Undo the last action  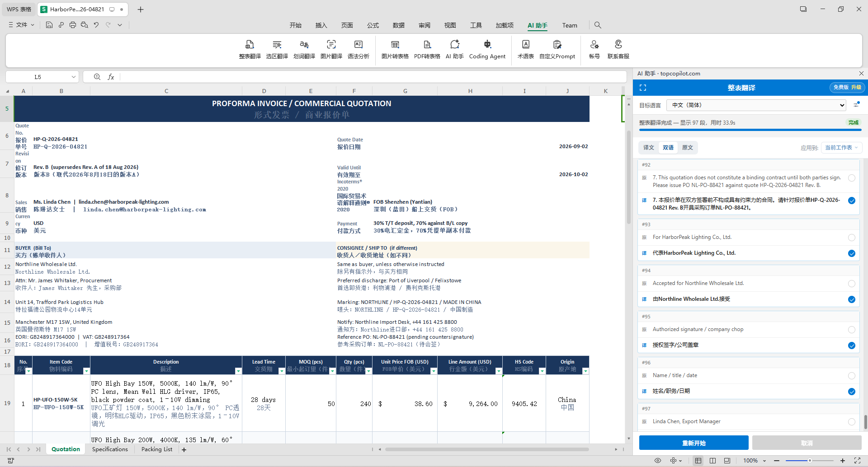(96, 25)
